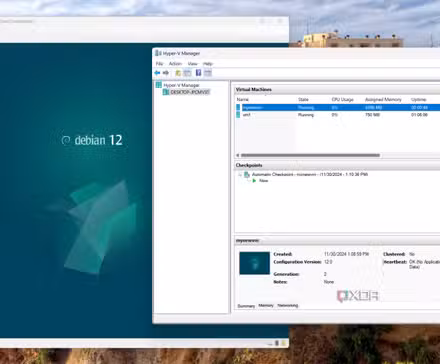Select the Hyper-V Manager root tree node
Image resolution: width=440 pixels, height=364 pixels.
point(181,85)
